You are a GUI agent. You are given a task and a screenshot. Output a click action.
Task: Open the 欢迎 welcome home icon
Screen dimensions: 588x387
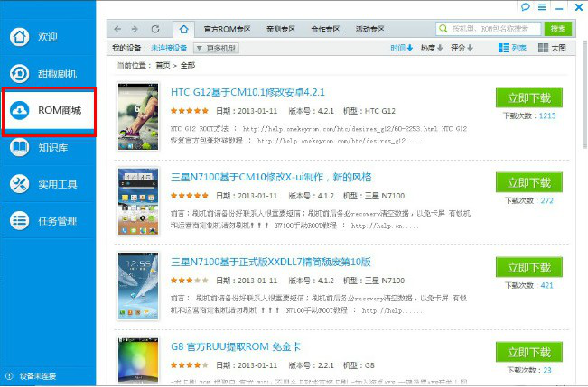coord(20,37)
